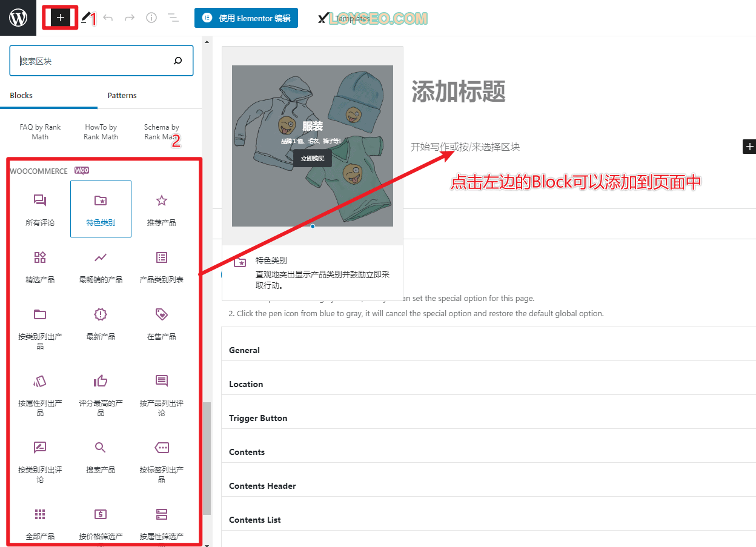Insert the 按类别列出评论 block

[x=40, y=461]
